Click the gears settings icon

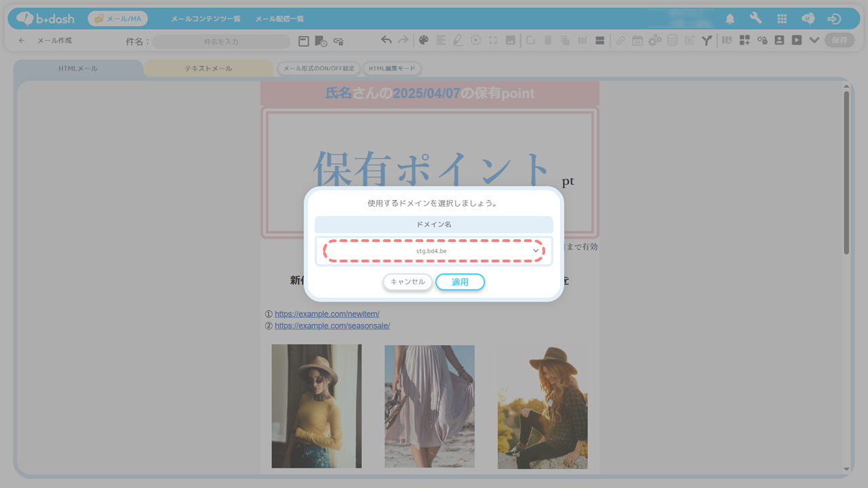point(654,41)
